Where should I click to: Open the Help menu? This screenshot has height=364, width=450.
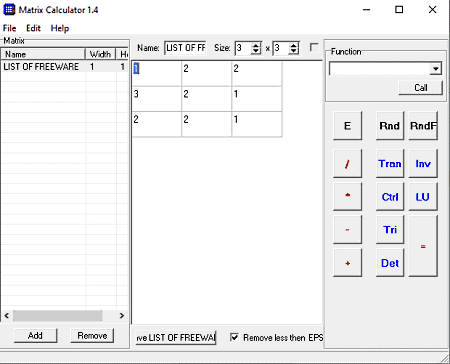(x=60, y=28)
